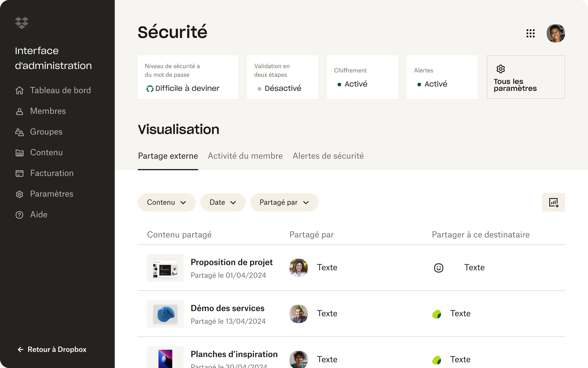Open Facturation in the sidebar

click(x=44, y=173)
